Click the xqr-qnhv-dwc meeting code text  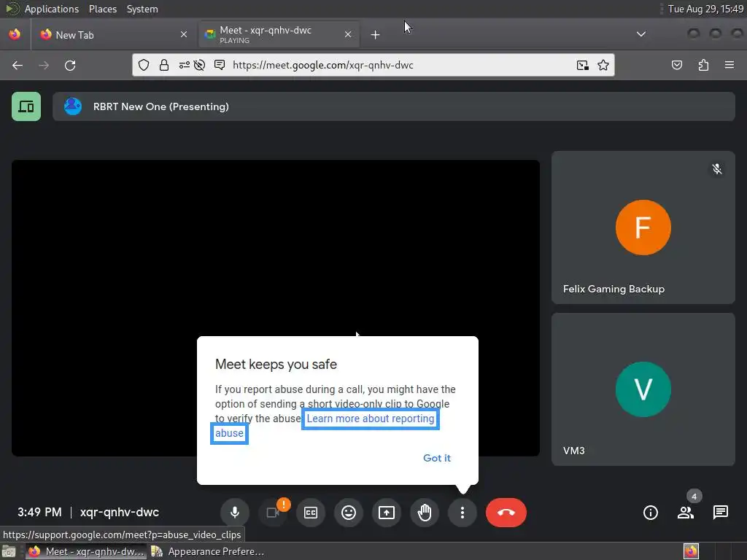[x=120, y=513]
